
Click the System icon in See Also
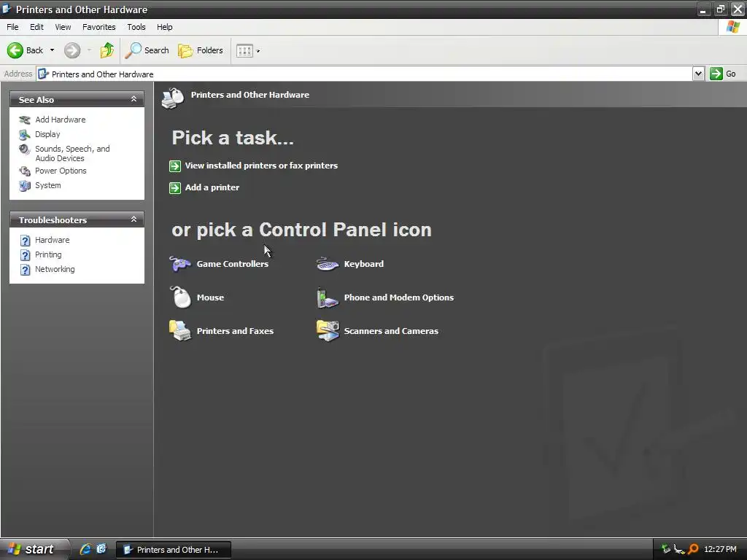click(x=24, y=186)
